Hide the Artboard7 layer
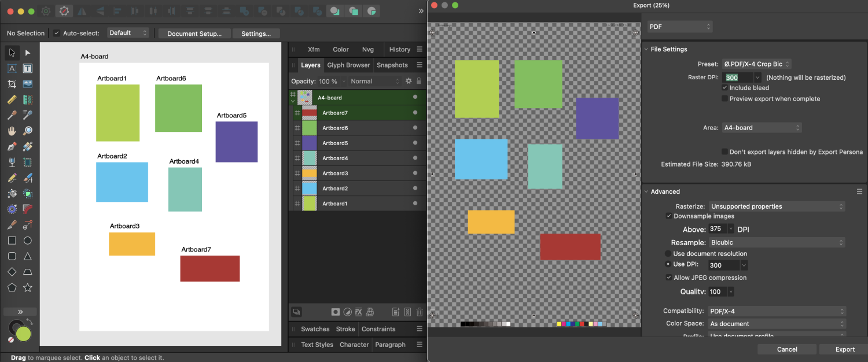The width and height of the screenshot is (868, 362). pos(415,112)
